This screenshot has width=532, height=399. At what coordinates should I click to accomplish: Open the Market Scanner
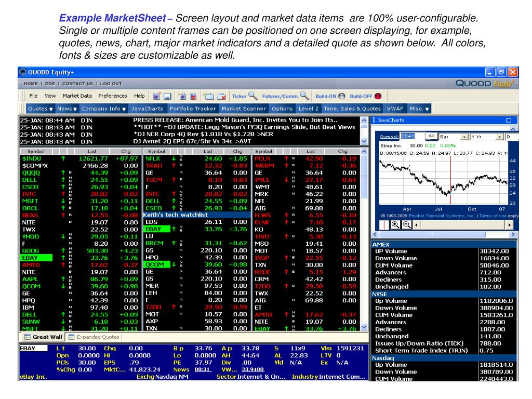point(244,109)
